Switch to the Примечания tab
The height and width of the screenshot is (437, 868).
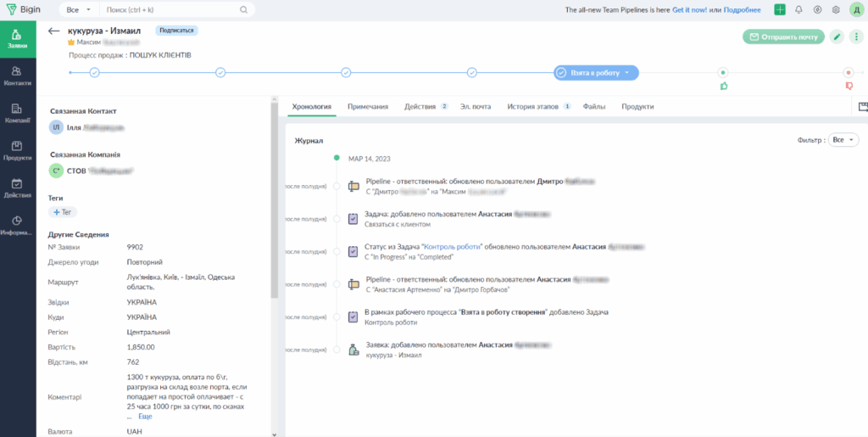coord(368,107)
